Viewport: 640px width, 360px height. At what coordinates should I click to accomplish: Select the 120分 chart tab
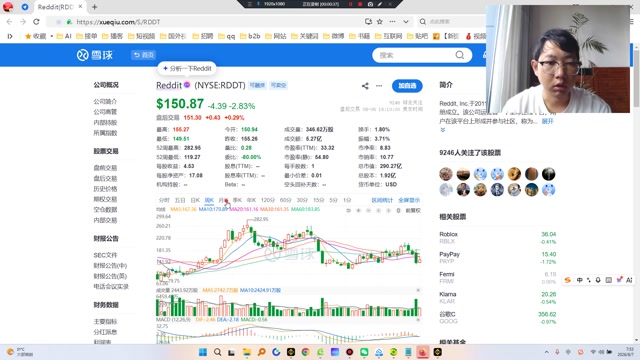point(268,200)
